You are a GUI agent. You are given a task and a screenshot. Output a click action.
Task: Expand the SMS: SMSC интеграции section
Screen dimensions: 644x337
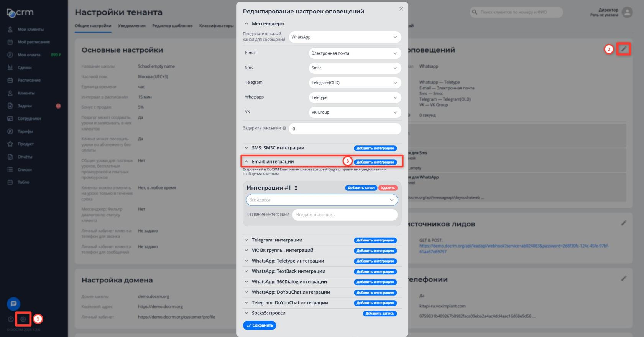278,148
